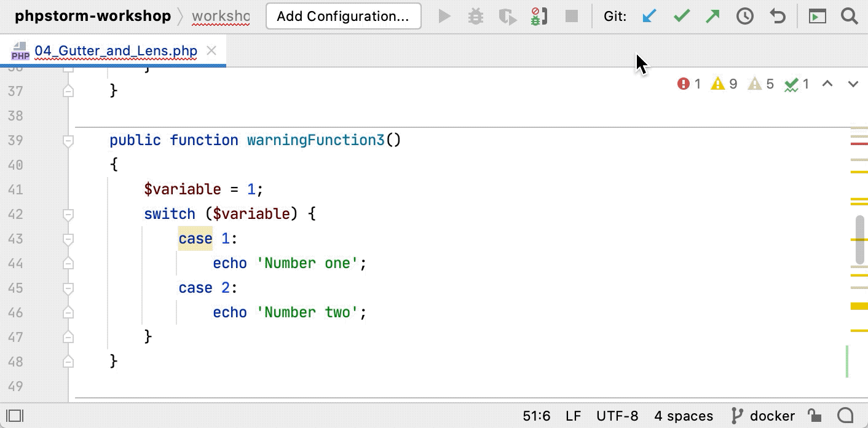Open the Add Configuration dropdown

point(343,16)
